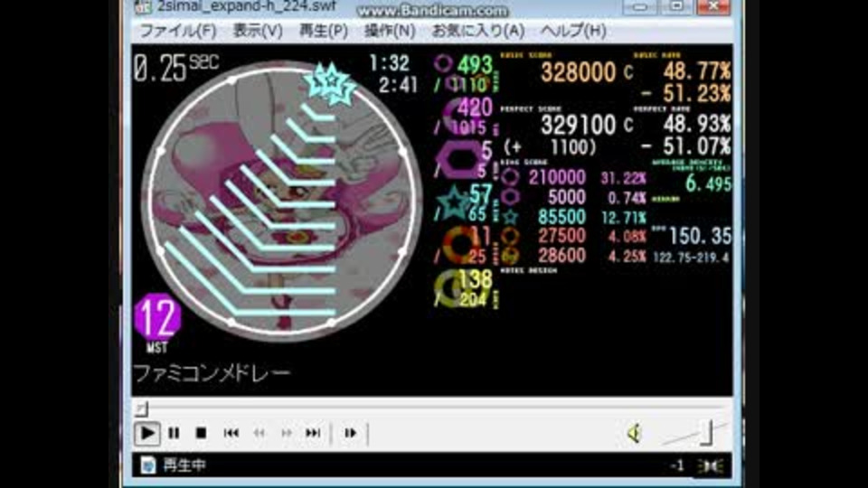Click the 再生中 status text
The width and height of the screenshot is (868, 488).
184,465
